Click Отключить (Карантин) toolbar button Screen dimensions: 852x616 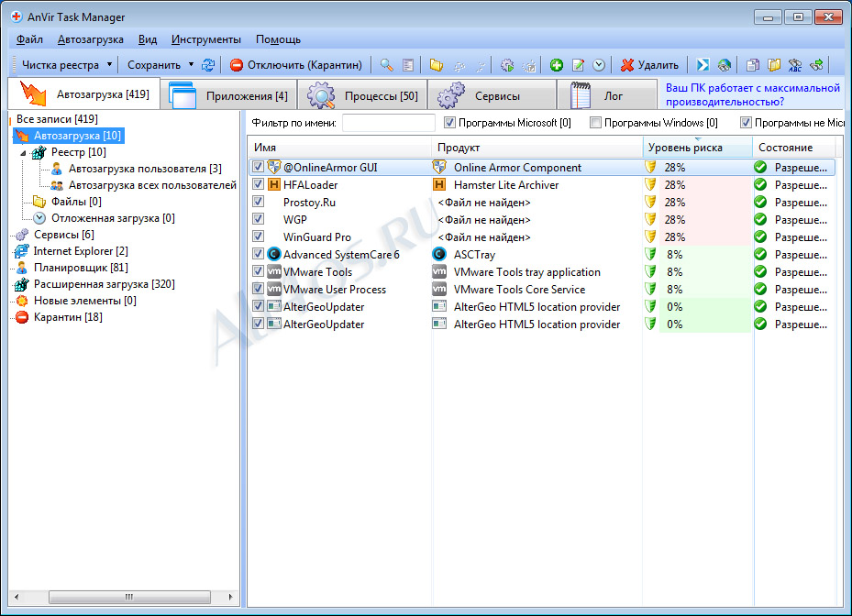click(x=295, y=65)
